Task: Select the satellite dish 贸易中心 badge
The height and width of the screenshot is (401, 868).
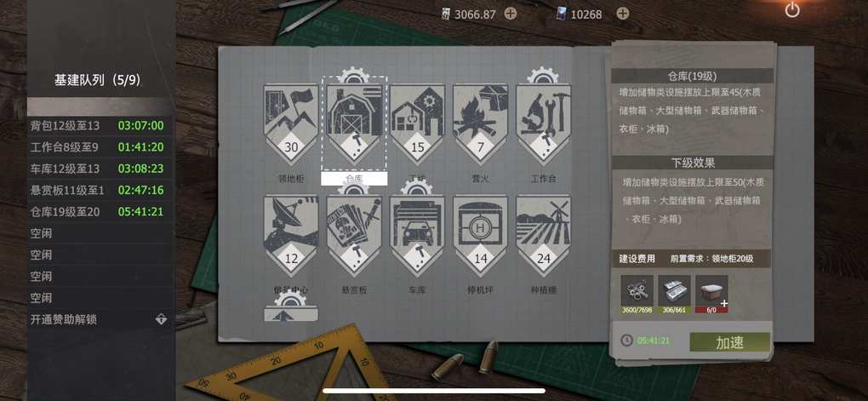Action: pyautogui.click(x=291, y=235)
